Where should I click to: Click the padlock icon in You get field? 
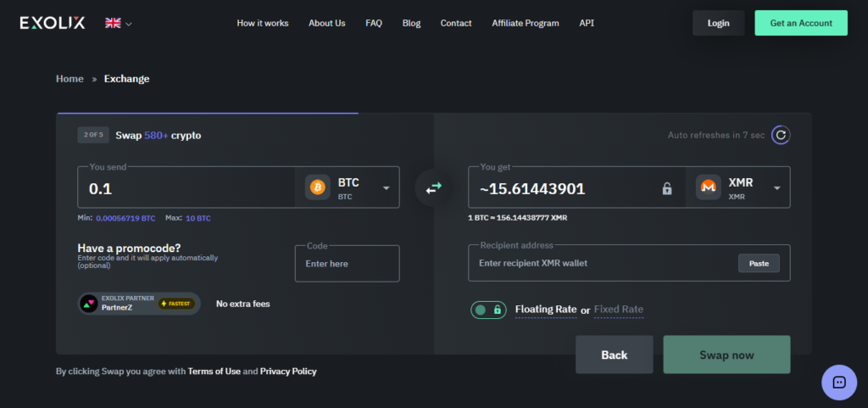pyautogui.click(x=667, y=189)
